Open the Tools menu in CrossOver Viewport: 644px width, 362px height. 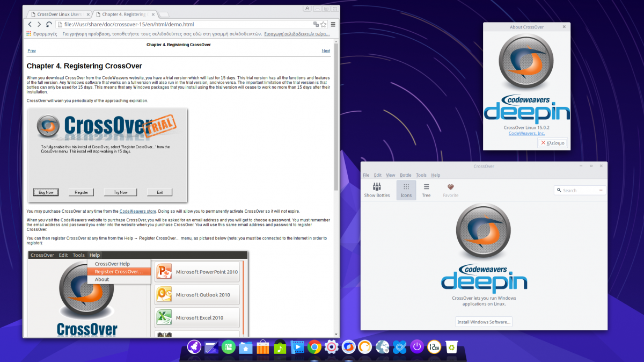421,175
